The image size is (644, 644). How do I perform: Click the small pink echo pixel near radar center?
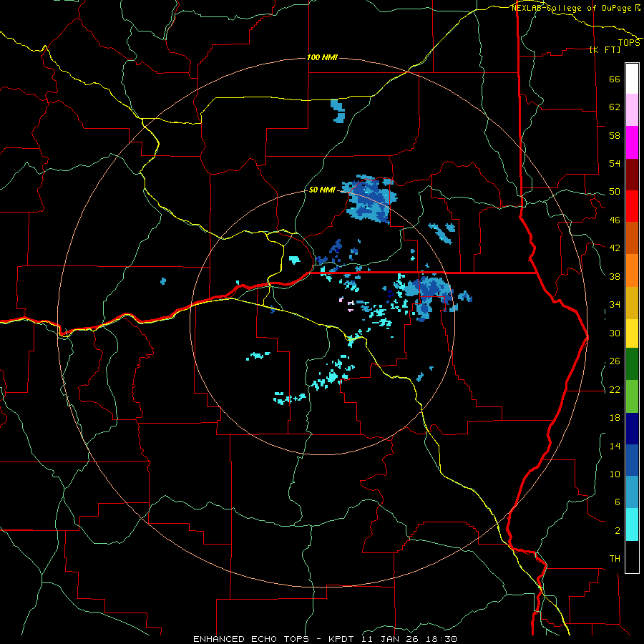(x=341, y=299)
